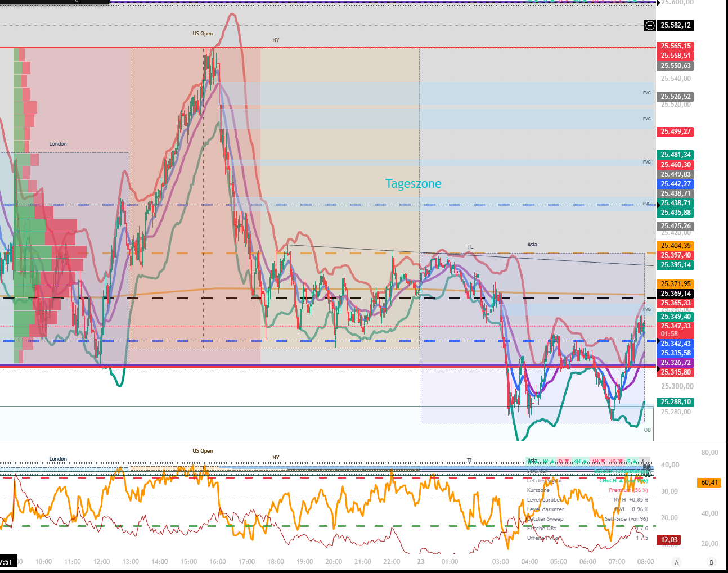The image size is (728, 573).
Task: Select the red price label 25.315,80
Action: (675, 372)
